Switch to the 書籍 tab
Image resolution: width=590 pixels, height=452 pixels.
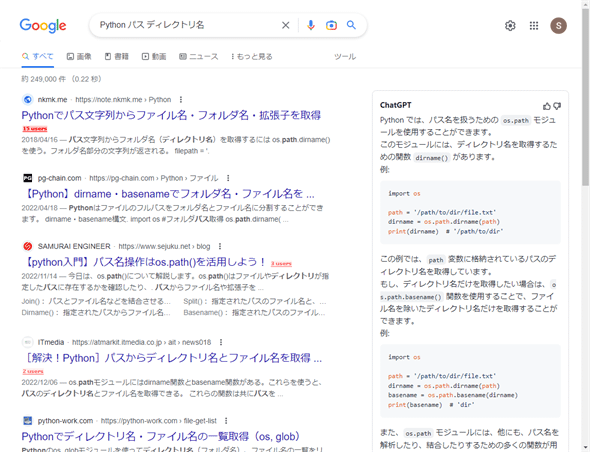coord(117,56)
